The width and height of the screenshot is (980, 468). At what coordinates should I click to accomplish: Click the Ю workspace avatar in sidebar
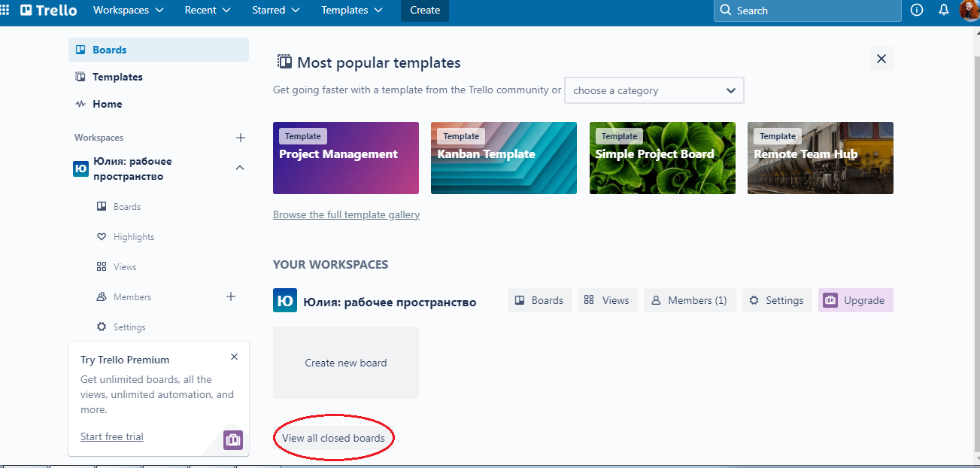point(80,169)
